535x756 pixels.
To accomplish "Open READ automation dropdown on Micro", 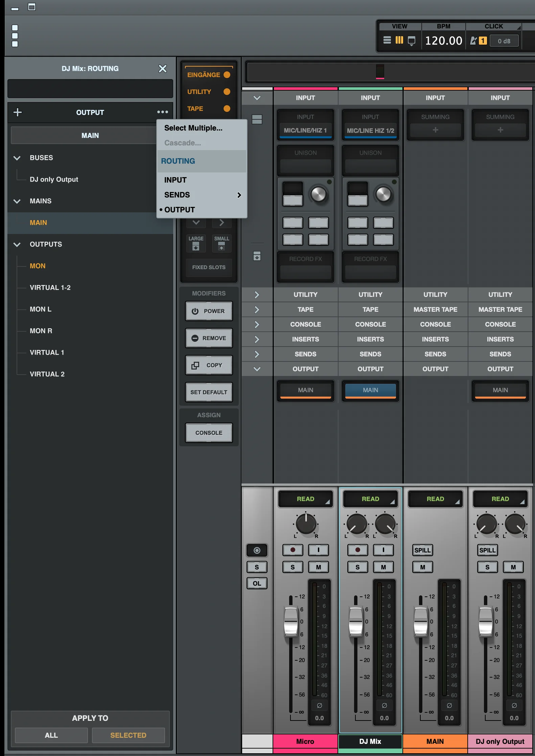I will (x=306, y=499).
